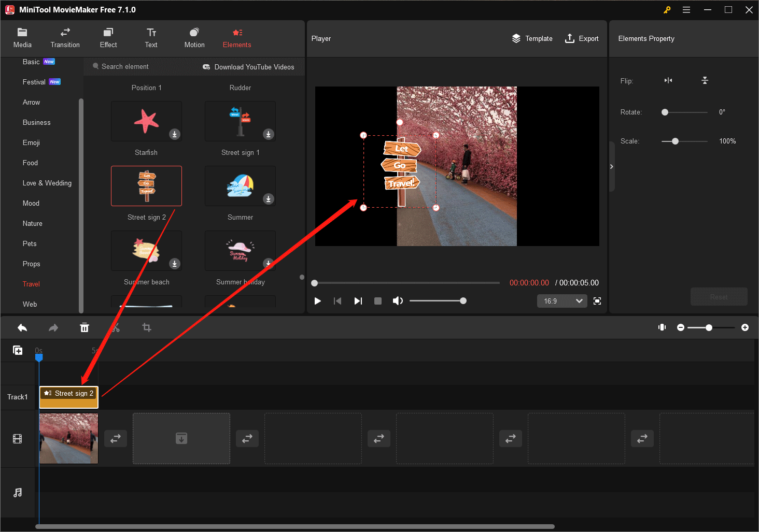Stop the playback
Screen dimensions: 759x532
(378, 301)
